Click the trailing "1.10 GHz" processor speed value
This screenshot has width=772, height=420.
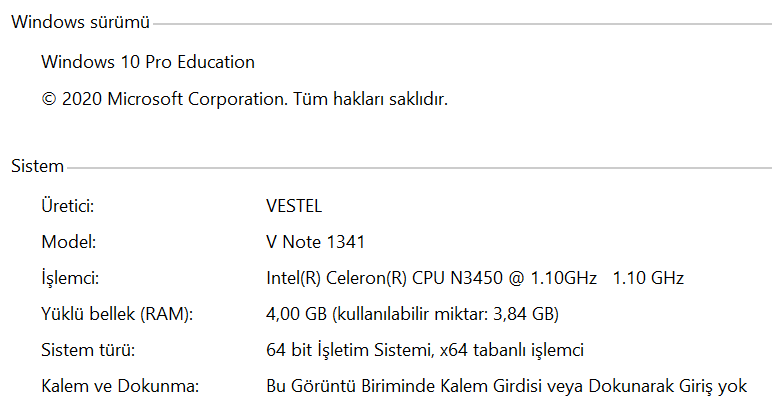[649, 277]
